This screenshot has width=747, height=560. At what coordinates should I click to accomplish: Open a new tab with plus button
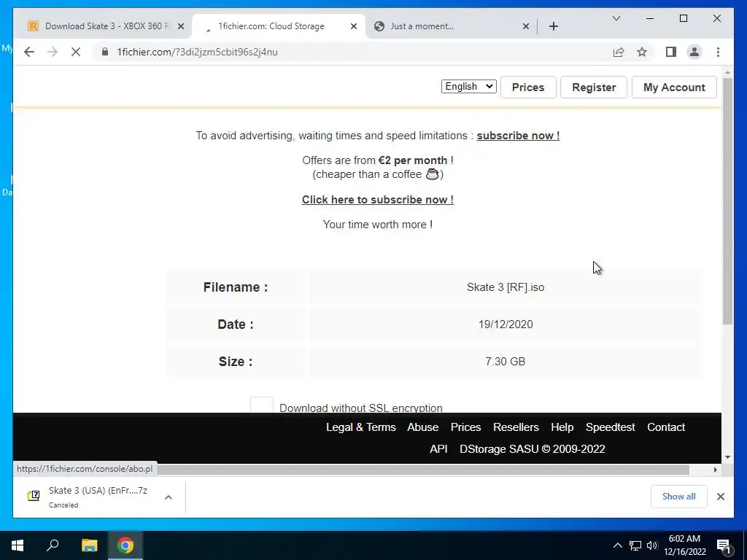click(x=554, y=26)
